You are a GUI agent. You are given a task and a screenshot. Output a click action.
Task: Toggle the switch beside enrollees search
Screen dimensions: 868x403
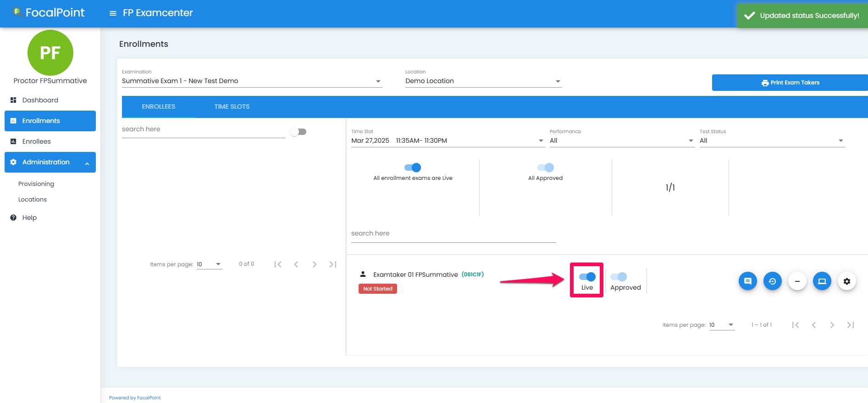pyautogui.click(x=298, y=132)
